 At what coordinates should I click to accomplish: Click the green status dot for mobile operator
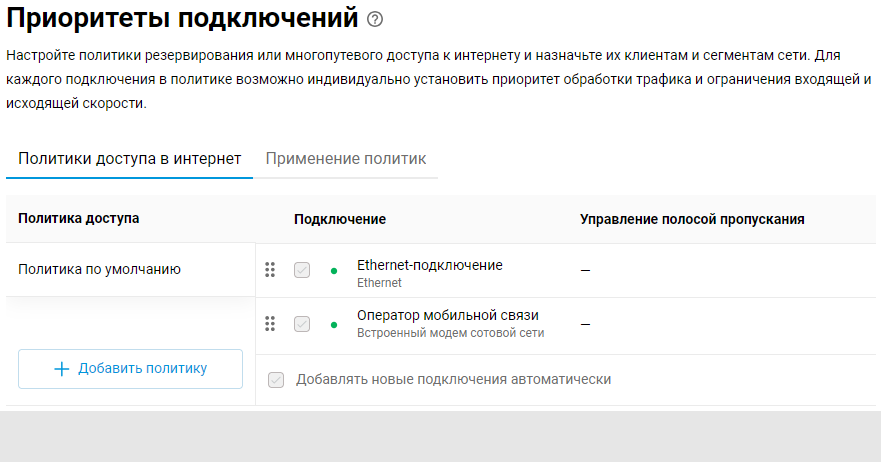[333, 325]
